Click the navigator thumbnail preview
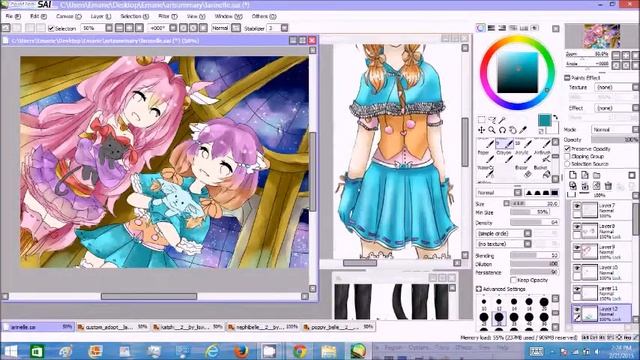This screenshot has height=360, width=640. (x=602, y=36)
